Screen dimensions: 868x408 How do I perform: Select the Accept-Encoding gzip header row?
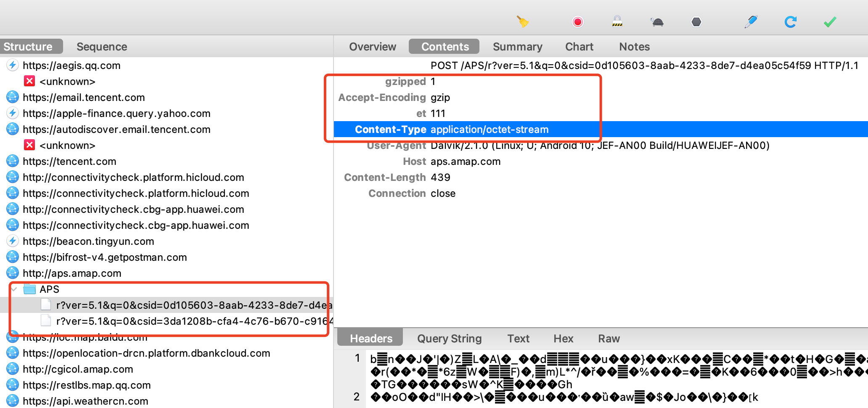[601, 97]
